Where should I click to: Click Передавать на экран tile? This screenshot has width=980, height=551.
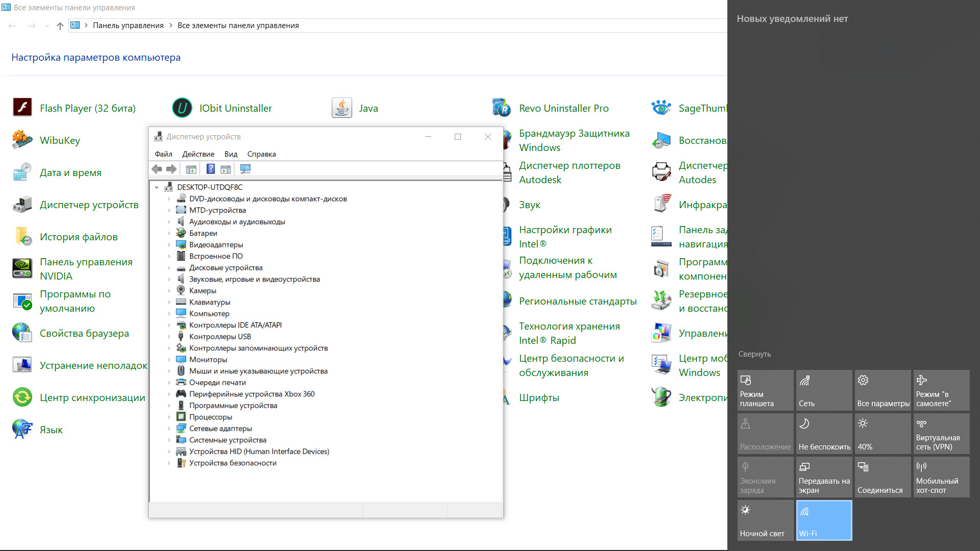pos(824,477)
